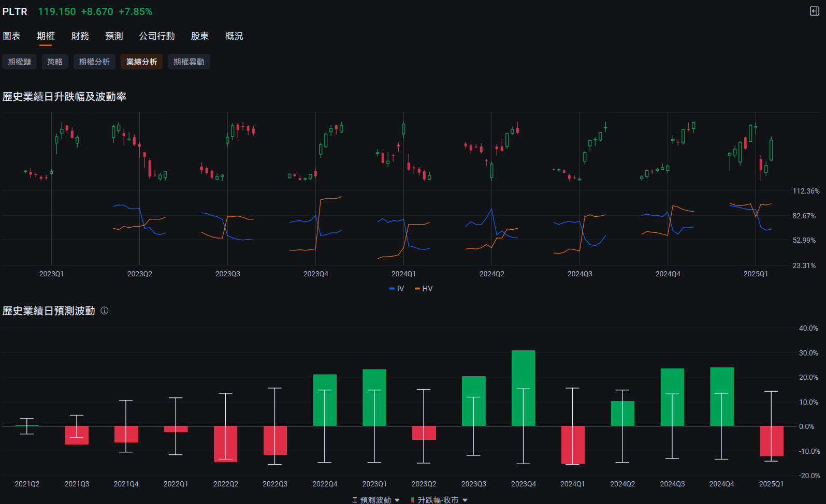Expand the 預測波動 dropdown arrow
This screenshot has height=504, width=826.
click(x=397, y=500)
